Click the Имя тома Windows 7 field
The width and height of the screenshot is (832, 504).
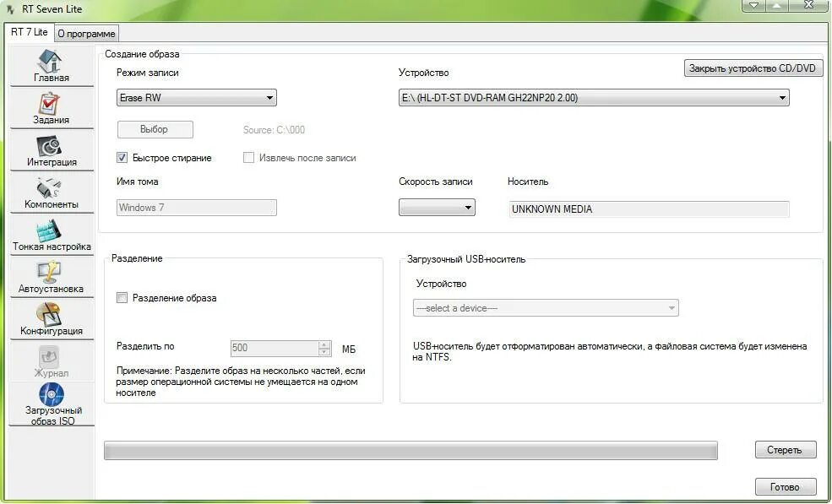click(x=196, y=208)
